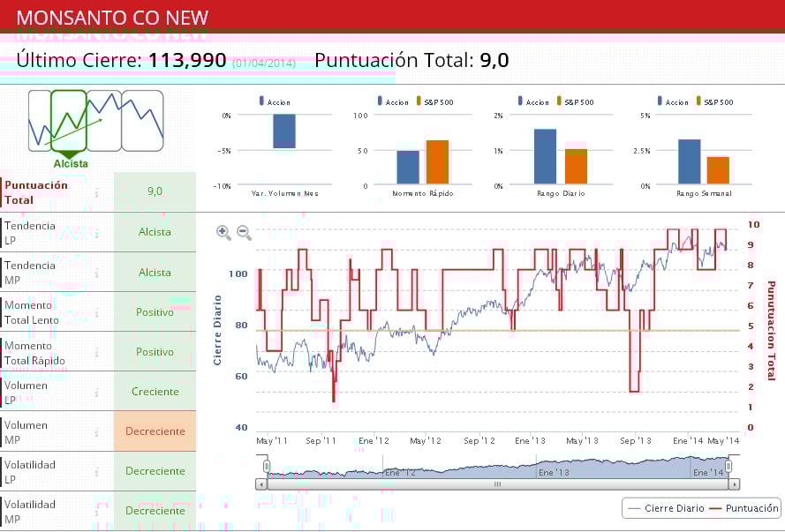Screen dimensions: 785x532
Task: Click the Cierre Diario vertical axis title
Action: [217, 330]
